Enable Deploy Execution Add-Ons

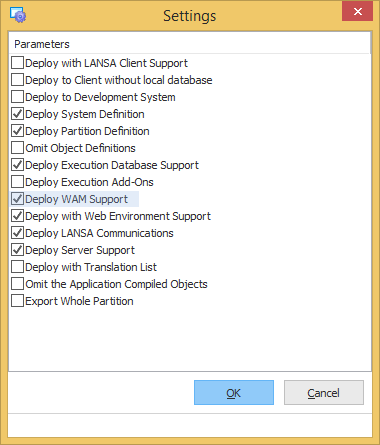tap(17, 182)
